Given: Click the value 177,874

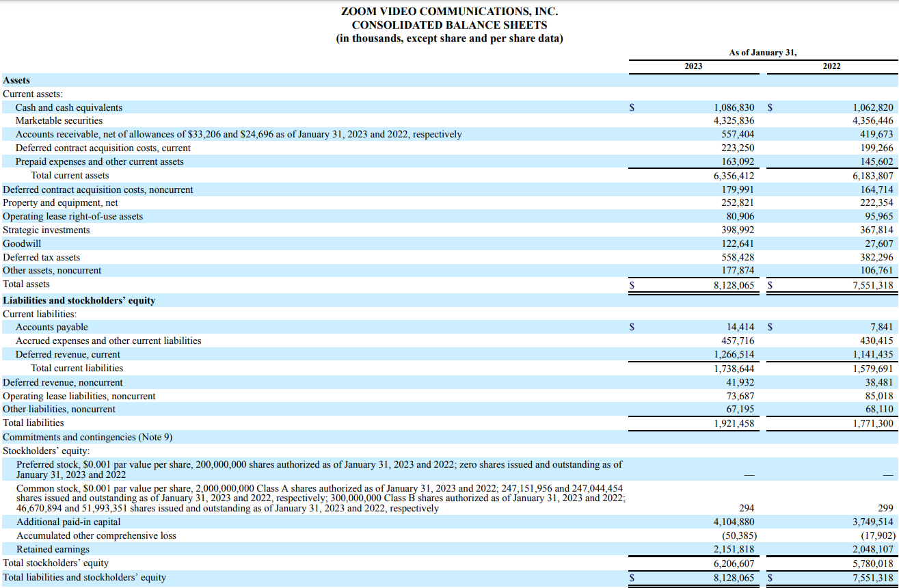Looking at the screenshot, I should click(x=738, y=271).
